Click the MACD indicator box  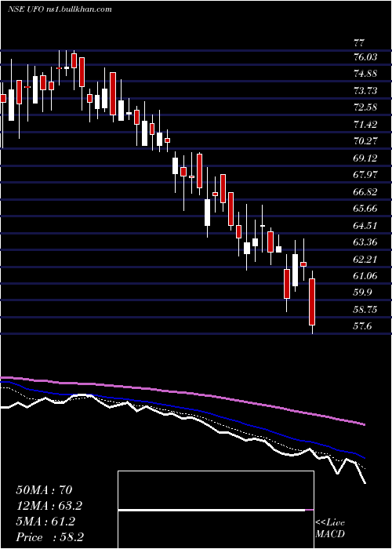[216, 510]
